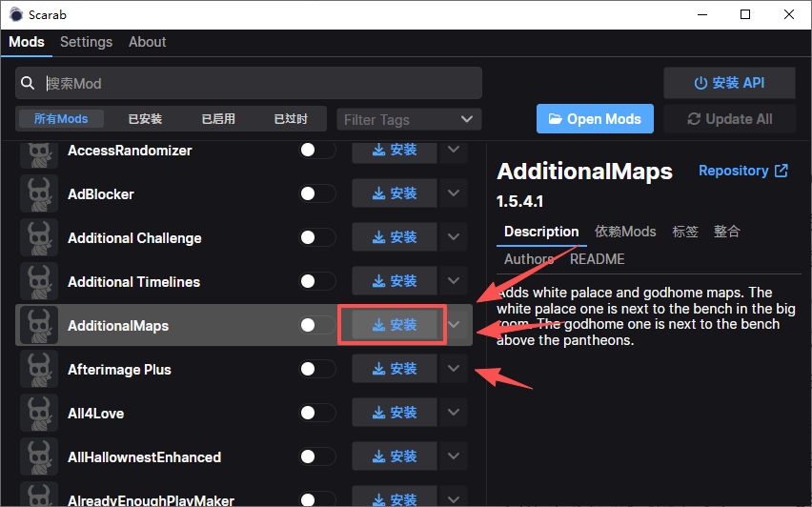Expand Additional Challenge install options chevron

[454, 237]
